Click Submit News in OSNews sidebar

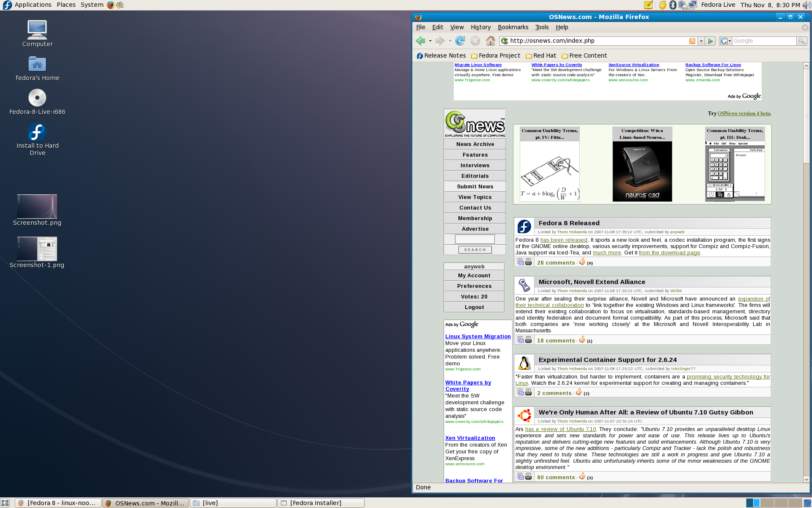point(475,187)
